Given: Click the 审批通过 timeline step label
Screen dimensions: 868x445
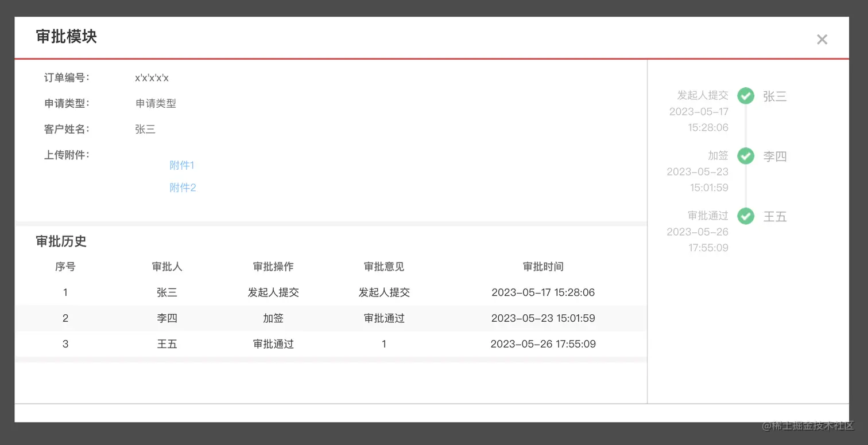Looking at the screenshot, I should (x=708, y=216).
